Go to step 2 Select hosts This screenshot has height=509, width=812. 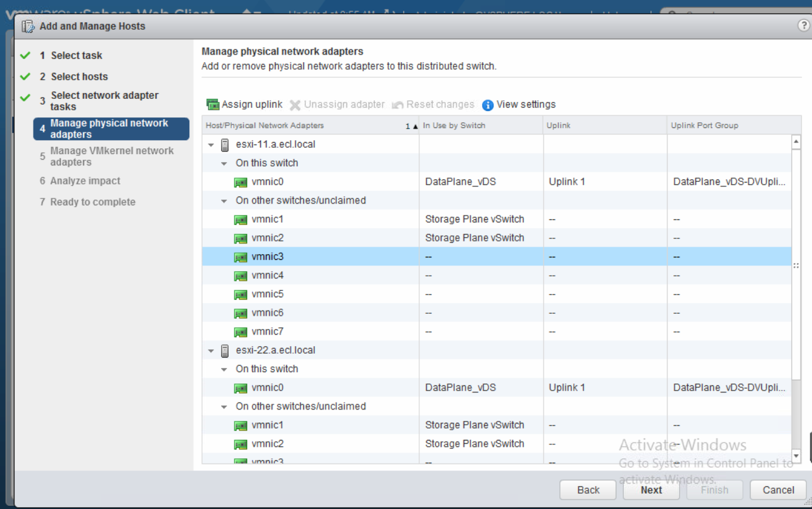click(79, 77)
